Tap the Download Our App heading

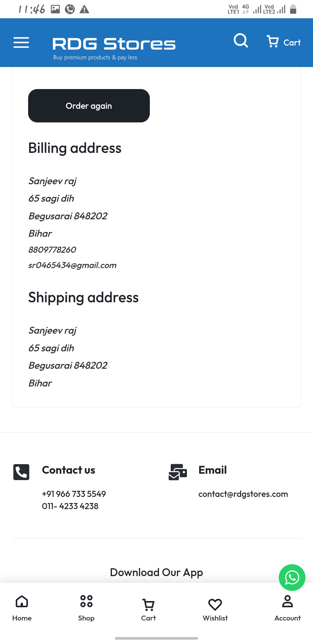(x=156, y=572)
